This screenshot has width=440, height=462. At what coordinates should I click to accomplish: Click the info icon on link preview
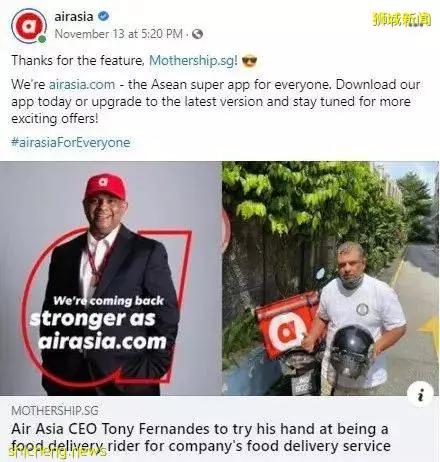[x=420, y=394]
